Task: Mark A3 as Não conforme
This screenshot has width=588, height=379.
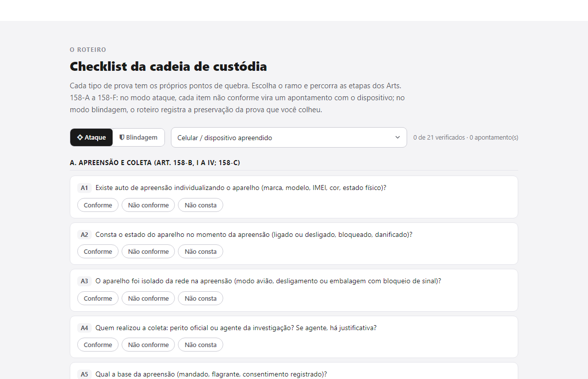Action: click(148, 298)
